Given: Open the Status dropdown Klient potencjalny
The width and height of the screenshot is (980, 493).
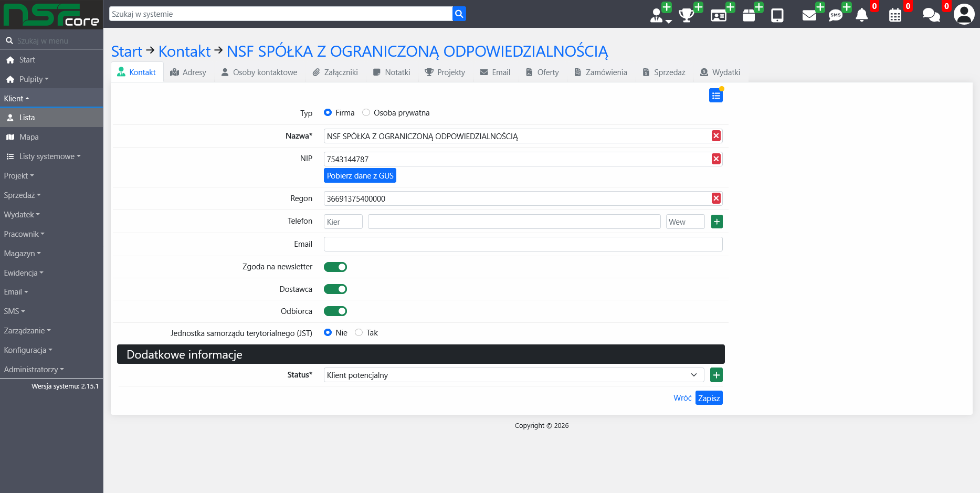Looking at the screenshot, I should [514, 375].
